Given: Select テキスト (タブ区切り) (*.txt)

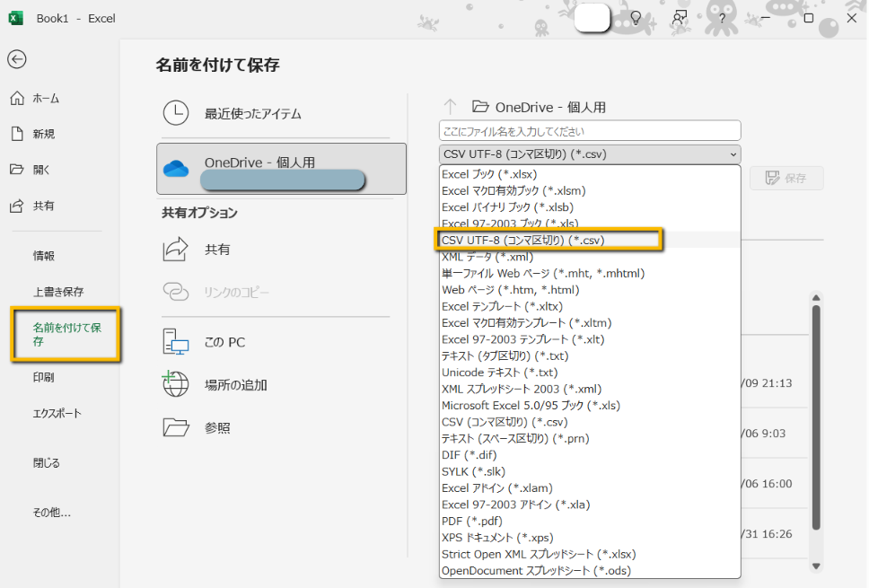Looking at the screenshot, I should pyautogui.click(x=590, y=355).
